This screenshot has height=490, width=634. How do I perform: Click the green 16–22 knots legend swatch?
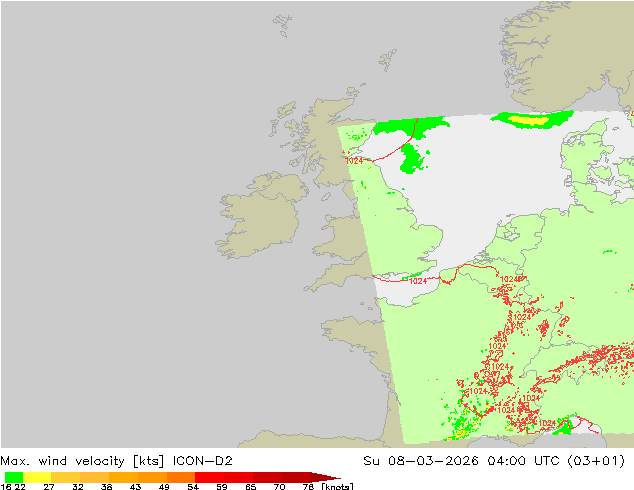[x=14, y=477]
